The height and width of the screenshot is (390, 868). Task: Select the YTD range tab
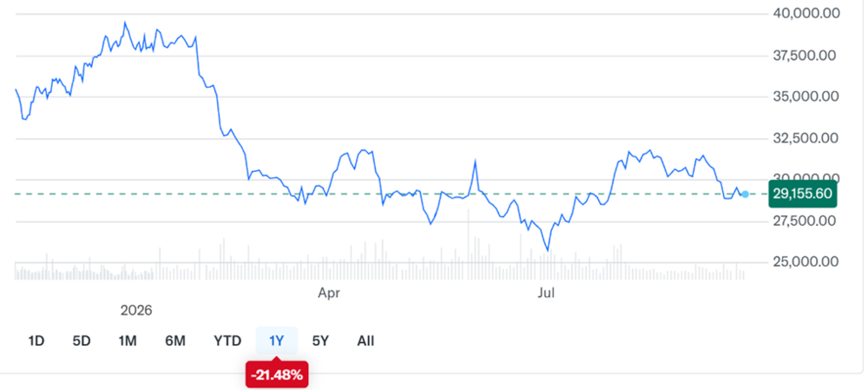[x=227, y=340]
